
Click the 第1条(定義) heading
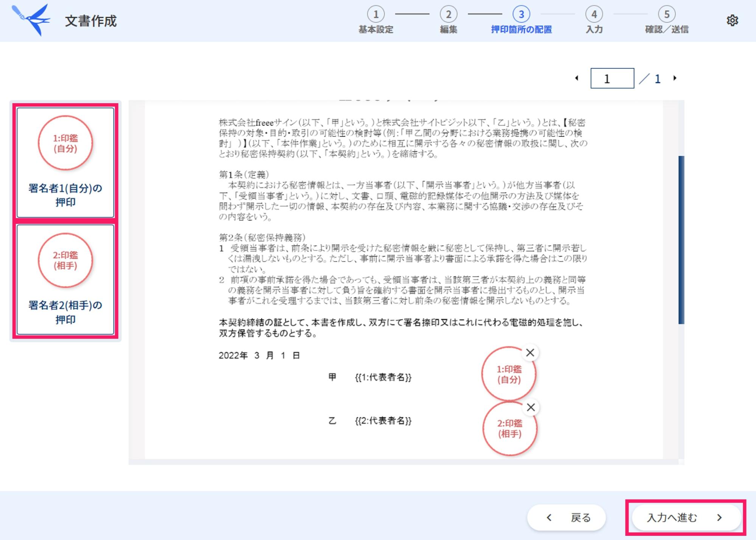244,174
